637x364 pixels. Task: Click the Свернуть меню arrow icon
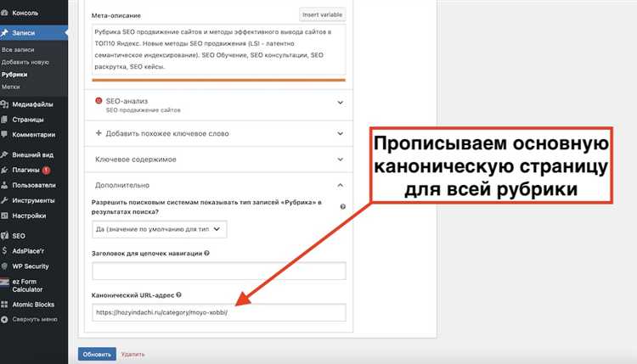(x=4, y=320)
